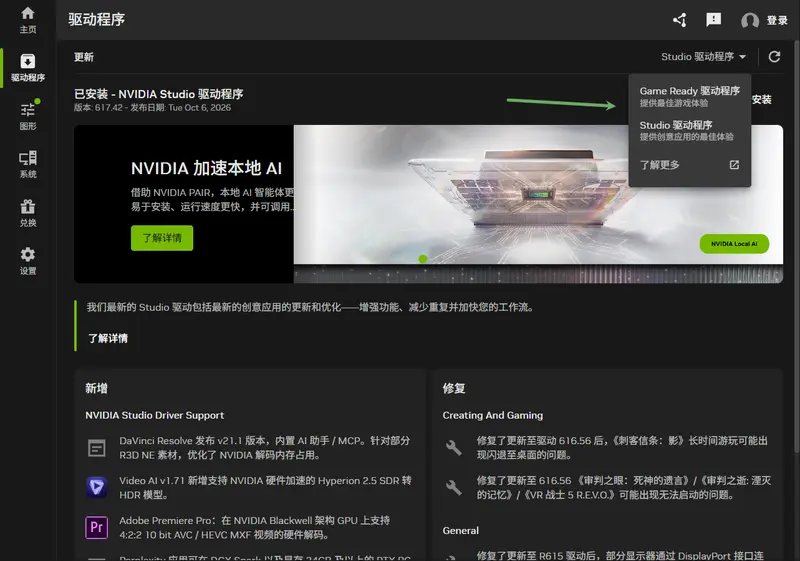
Task: Select Studio 驱动程序 menu option
Action: coord(689,130)
